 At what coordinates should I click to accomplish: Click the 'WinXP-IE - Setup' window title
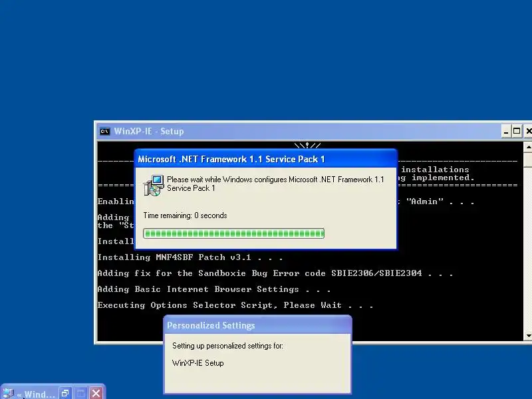tap(149, 131)
